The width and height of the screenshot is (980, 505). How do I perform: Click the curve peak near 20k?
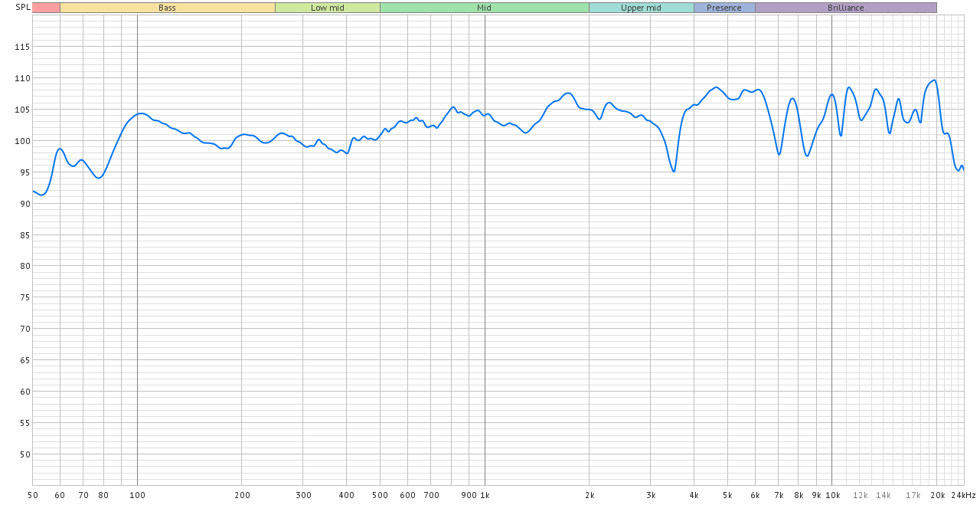(934, 80)
